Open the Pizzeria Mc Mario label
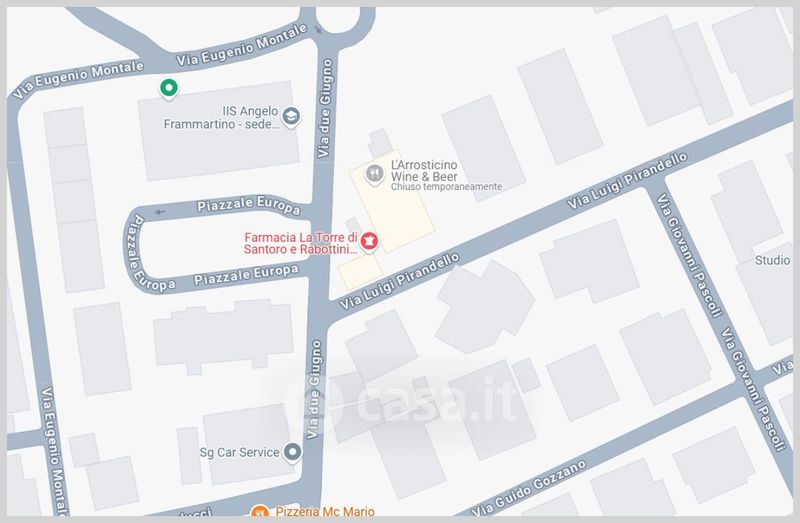This screenshot has width=800, height=523. [x=325, y=511]
